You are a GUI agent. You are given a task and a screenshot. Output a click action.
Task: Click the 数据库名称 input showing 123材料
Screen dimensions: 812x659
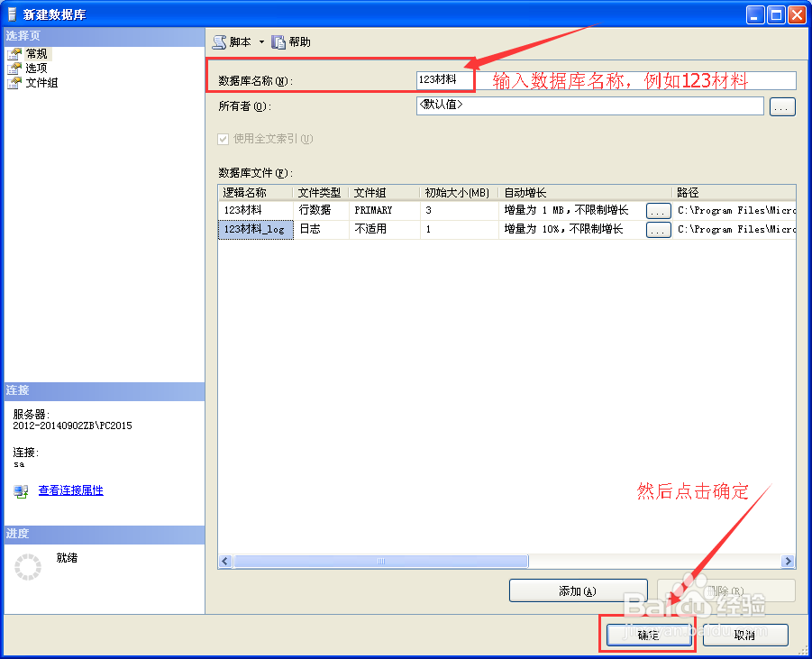444,79
